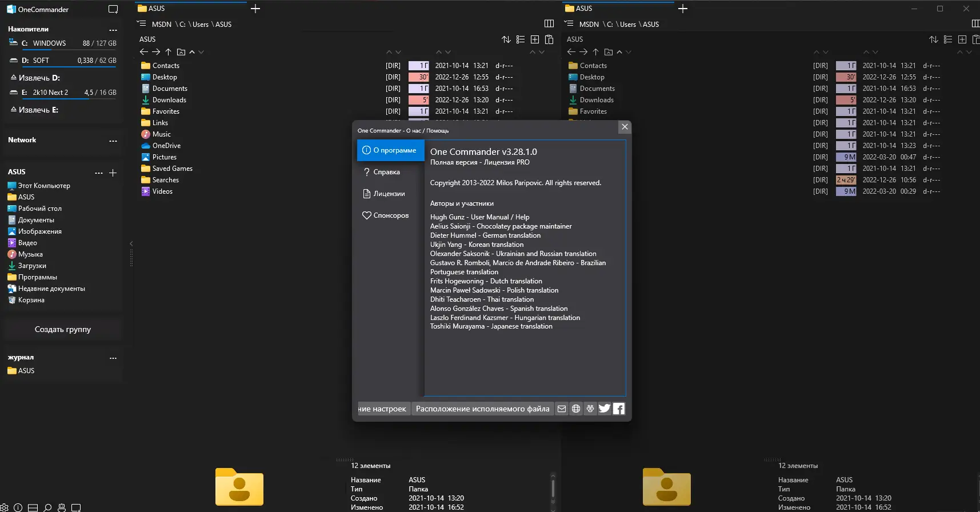Click the Twitter icon in About dialog
Screen dimensions: 980x512
[x=605, y=409]
